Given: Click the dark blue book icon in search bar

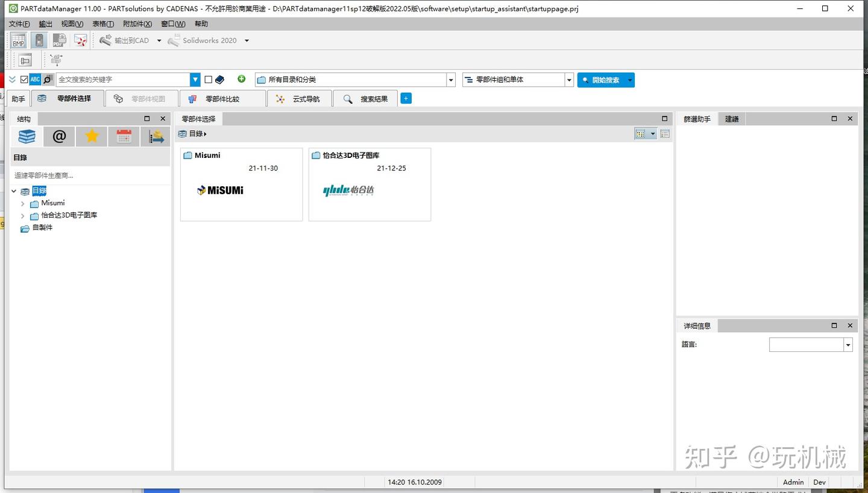Looking at the screenshot, I should (x=220, y=80).
